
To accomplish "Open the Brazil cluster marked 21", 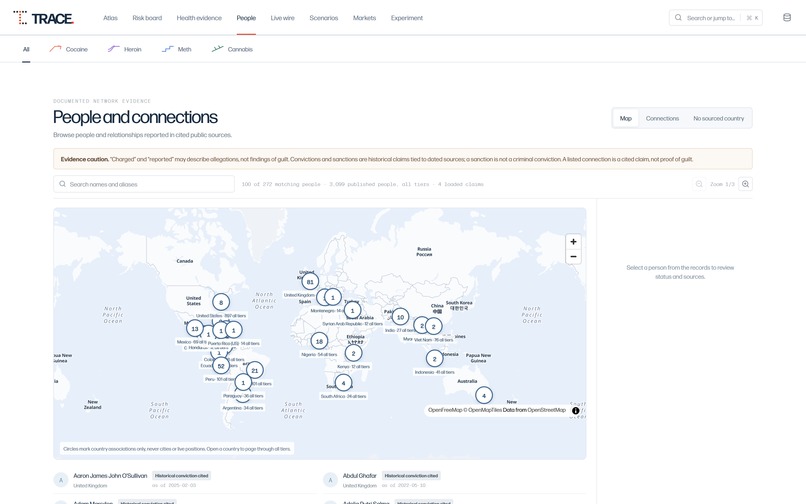I will point(254,370).
